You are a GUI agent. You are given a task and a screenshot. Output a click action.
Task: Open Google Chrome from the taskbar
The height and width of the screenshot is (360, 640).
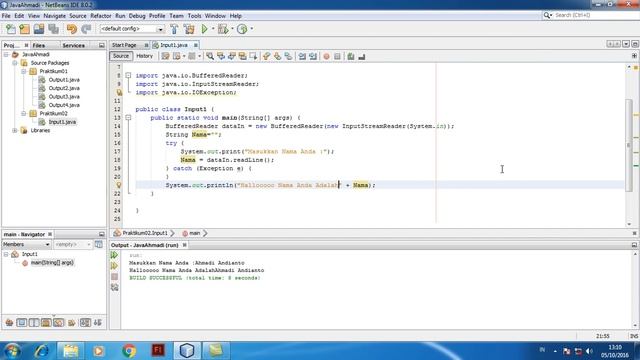[129, 351]
